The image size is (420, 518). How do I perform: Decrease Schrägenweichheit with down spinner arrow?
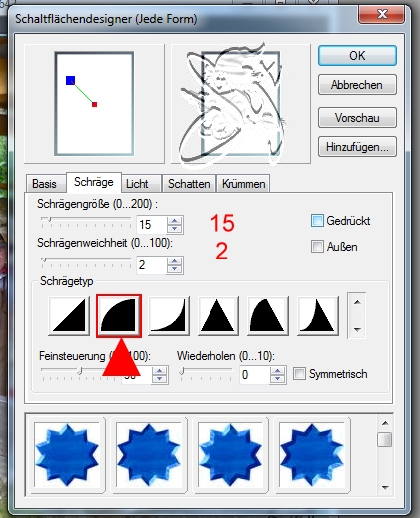pyautogui.click(x=175, y=268)
